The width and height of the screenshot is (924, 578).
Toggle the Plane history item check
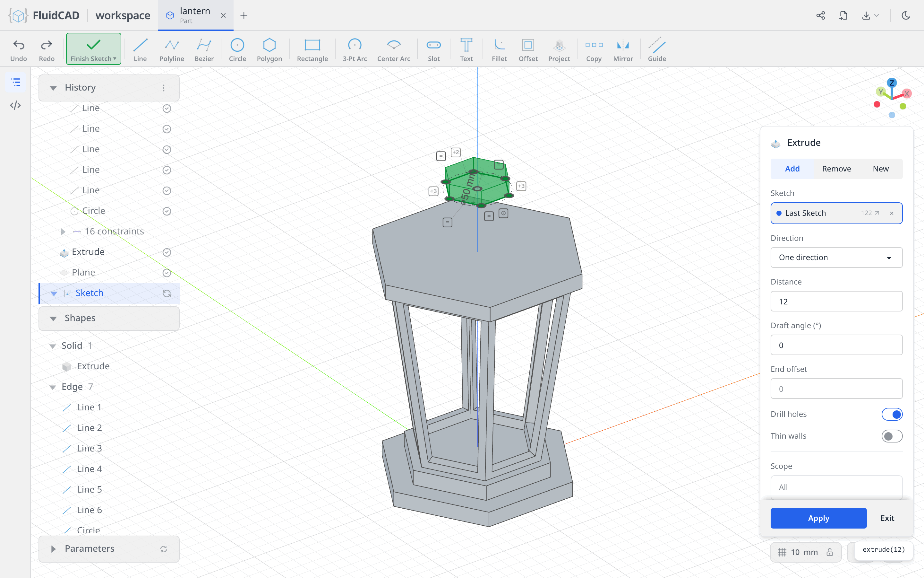click(x=167, y=273)
